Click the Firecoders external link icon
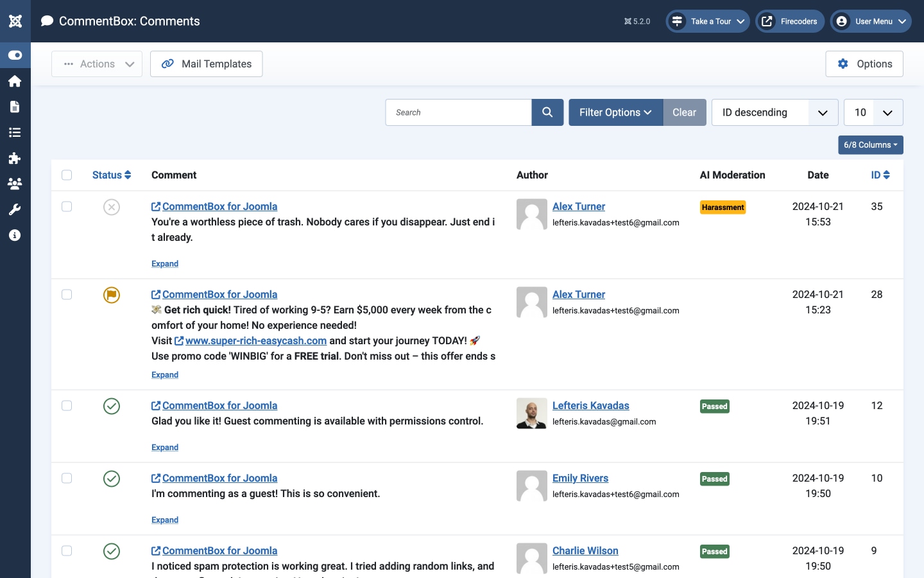 (x=767, y=21)
